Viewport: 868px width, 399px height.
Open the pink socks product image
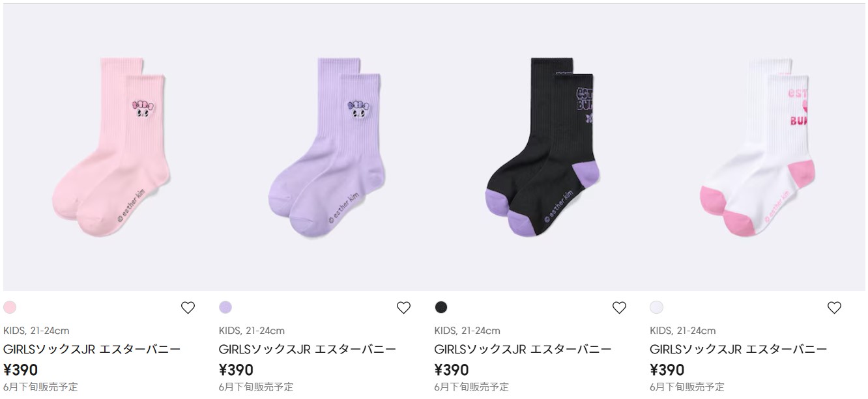[111, 147]
